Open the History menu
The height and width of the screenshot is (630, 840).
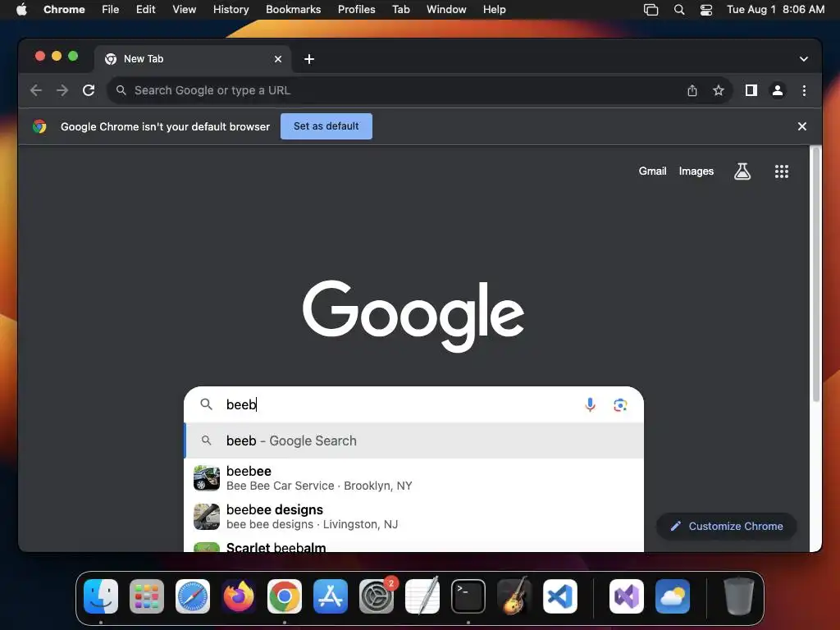click(x=231, y=10)
